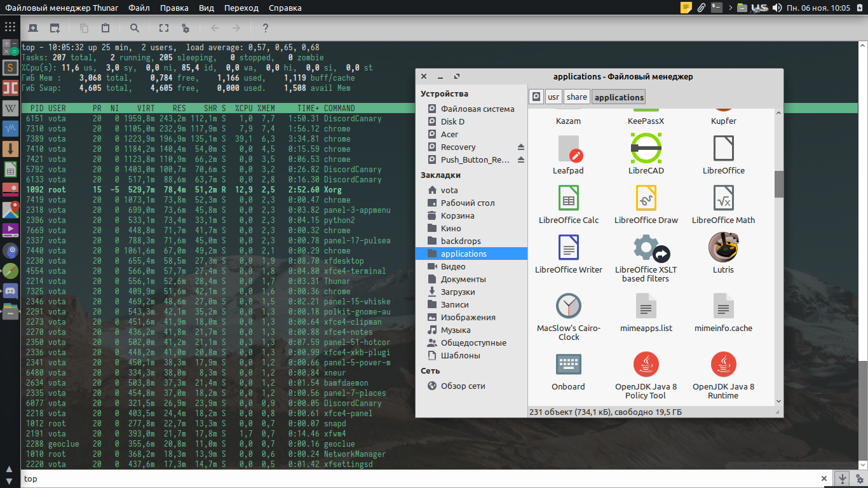Open the Sublime Text dock icon
Viewport: 868px width, 488px height.
tap(10, 67)
